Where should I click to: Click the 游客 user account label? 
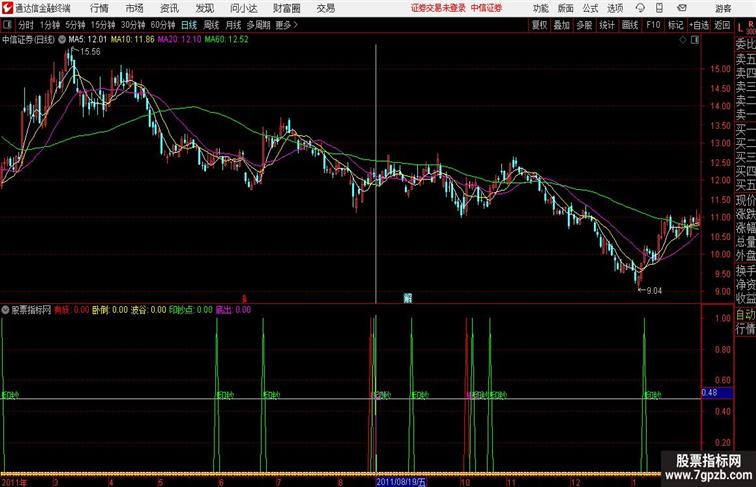click(723, 8)
